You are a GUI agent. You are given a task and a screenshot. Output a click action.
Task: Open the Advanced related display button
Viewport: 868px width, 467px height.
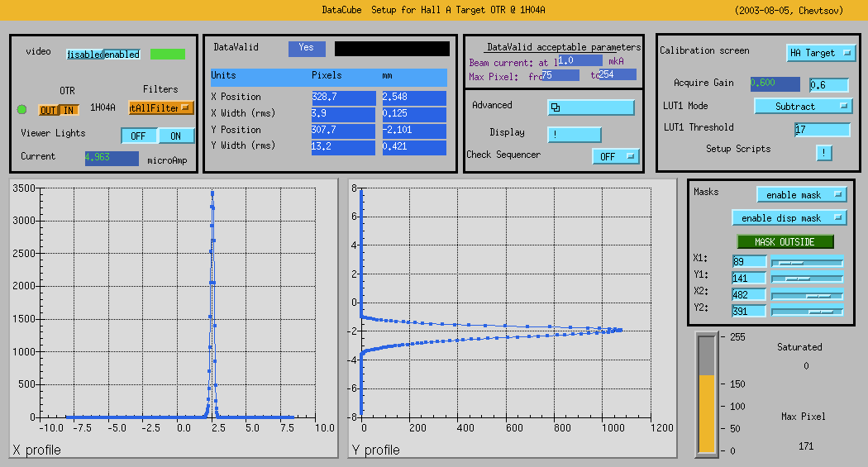click(x=591, y=107)
